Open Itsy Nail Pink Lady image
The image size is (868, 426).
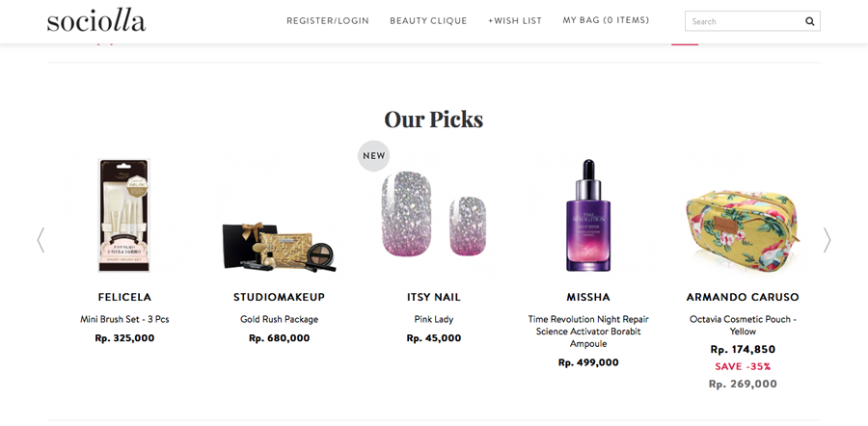click(x=433, y=216)
